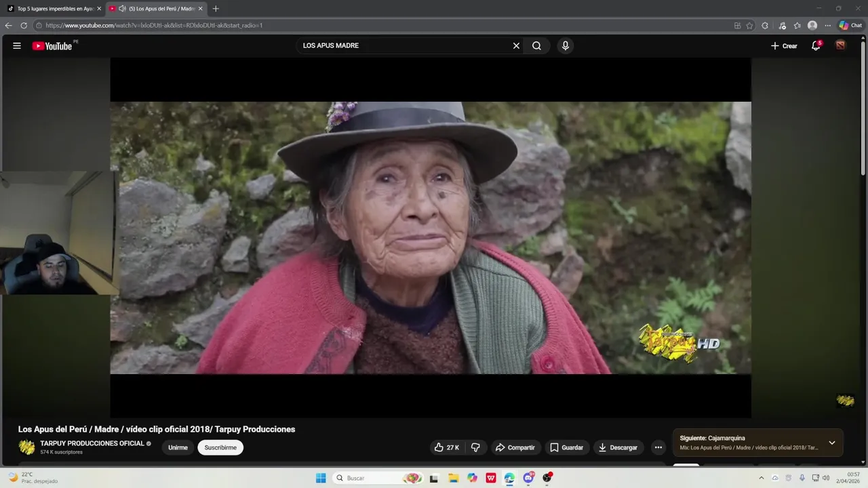Viewport: 868px width, 488px height.
Task: Open browser settings and more menu
Action: click(828, 25)
